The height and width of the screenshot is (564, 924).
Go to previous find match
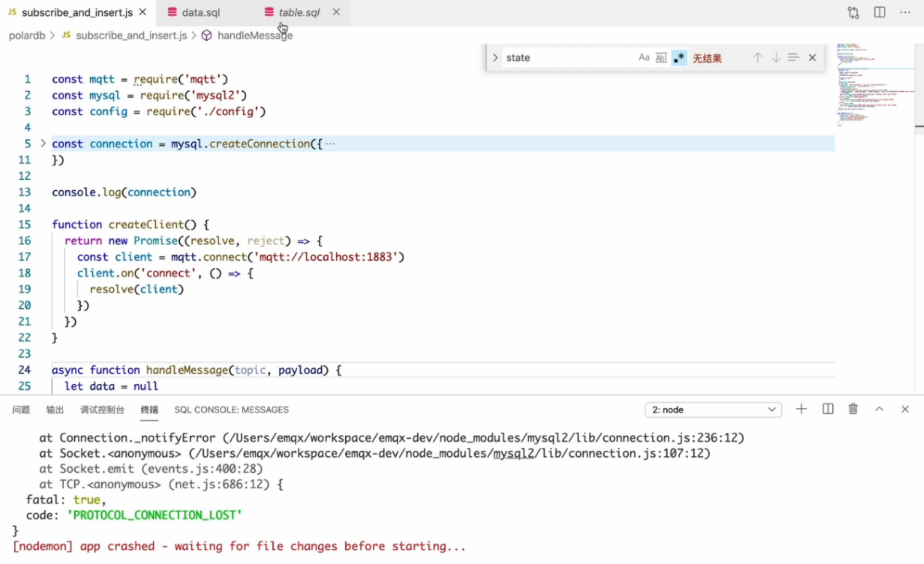[758, 58]
